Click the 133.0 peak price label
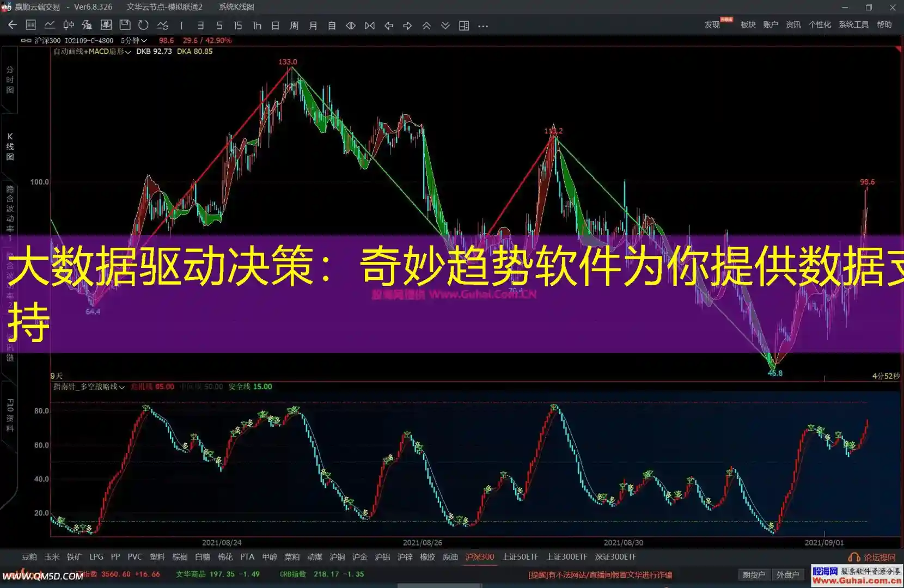The image size is (904, 588). pyautogui.click(x=288, y=62)
